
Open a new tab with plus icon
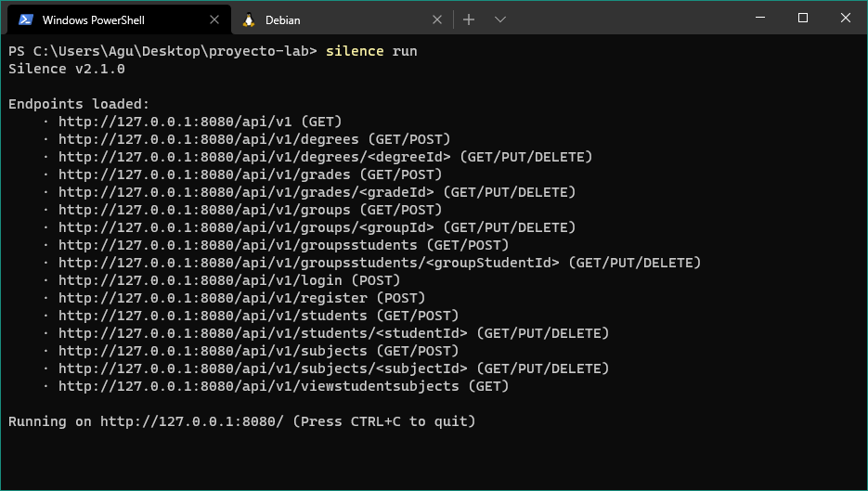tap(469, 19)
